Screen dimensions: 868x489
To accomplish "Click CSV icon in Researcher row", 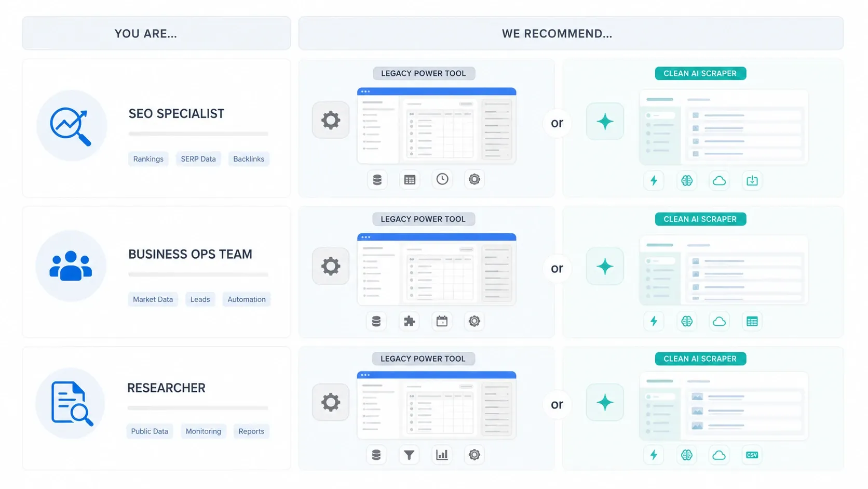I will tap(752, 455).
